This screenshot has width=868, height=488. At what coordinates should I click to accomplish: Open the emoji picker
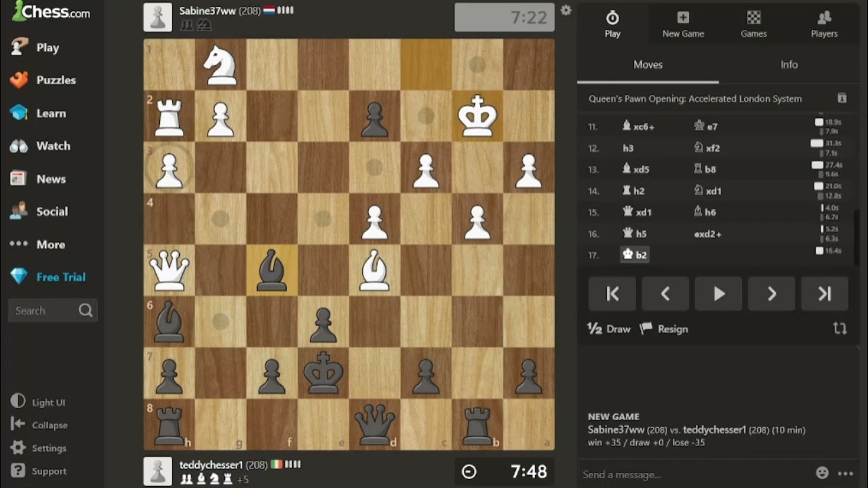822,473
